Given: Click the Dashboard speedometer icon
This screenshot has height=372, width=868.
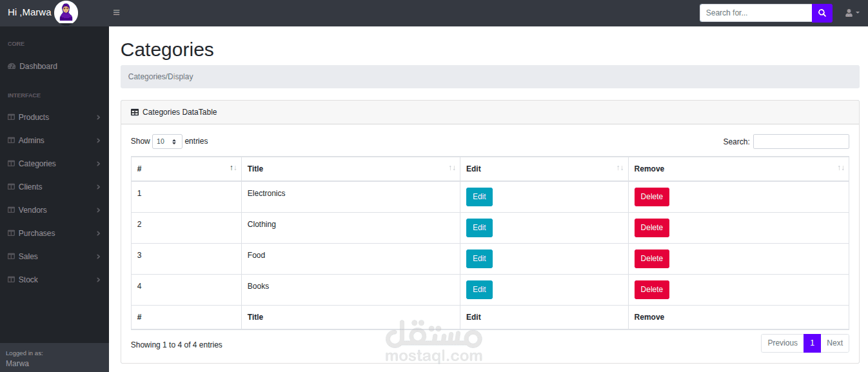Looking at the screenshot, I should (12, 66).
